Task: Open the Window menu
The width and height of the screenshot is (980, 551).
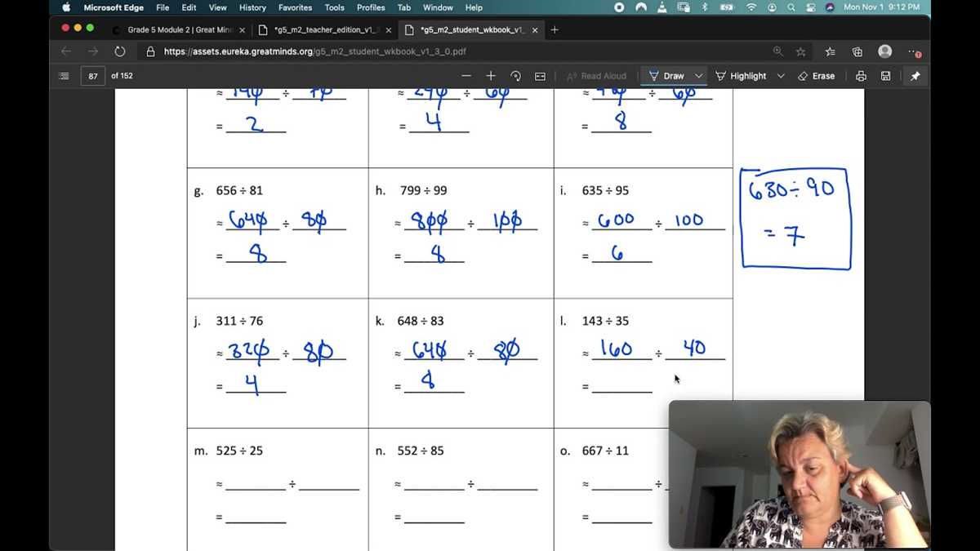Action: (x=438, y=7)
